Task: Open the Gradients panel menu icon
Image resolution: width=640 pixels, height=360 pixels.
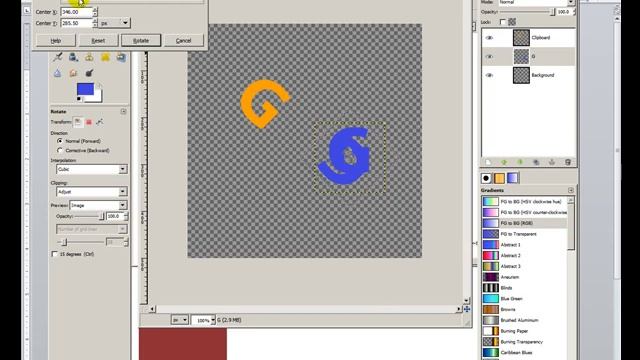Action: pos(571,190)
